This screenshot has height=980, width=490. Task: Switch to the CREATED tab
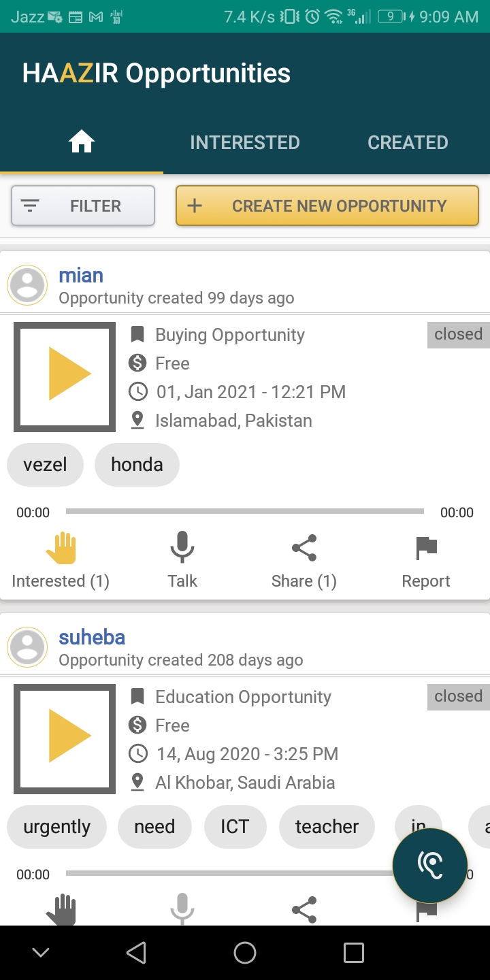pos(408,142)
